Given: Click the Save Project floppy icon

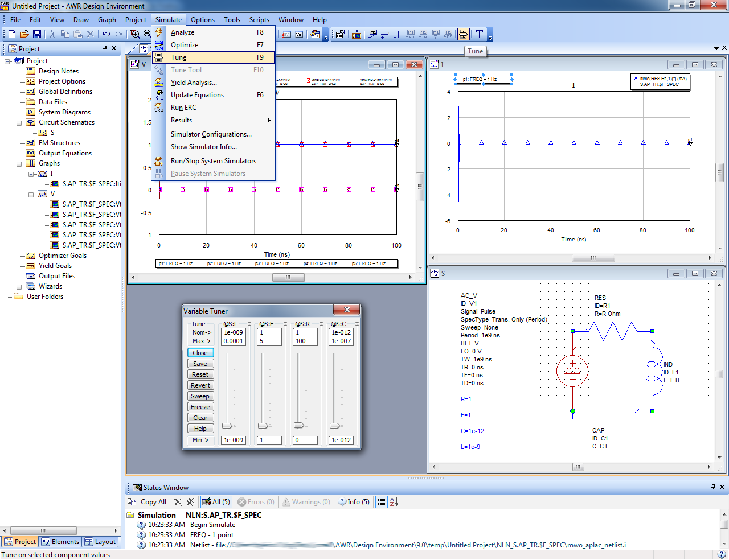Looking at the screenshot, I should pos(37,35).
